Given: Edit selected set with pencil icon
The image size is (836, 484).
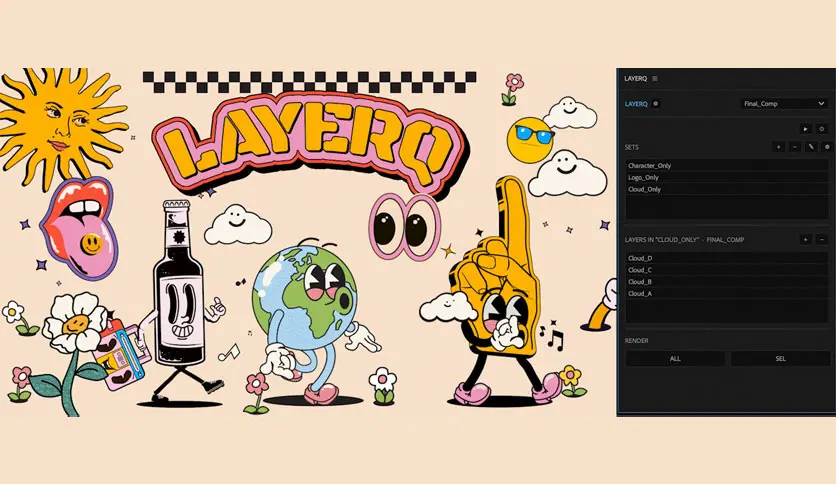Looking at the screenshot, I should click(811, 147).
